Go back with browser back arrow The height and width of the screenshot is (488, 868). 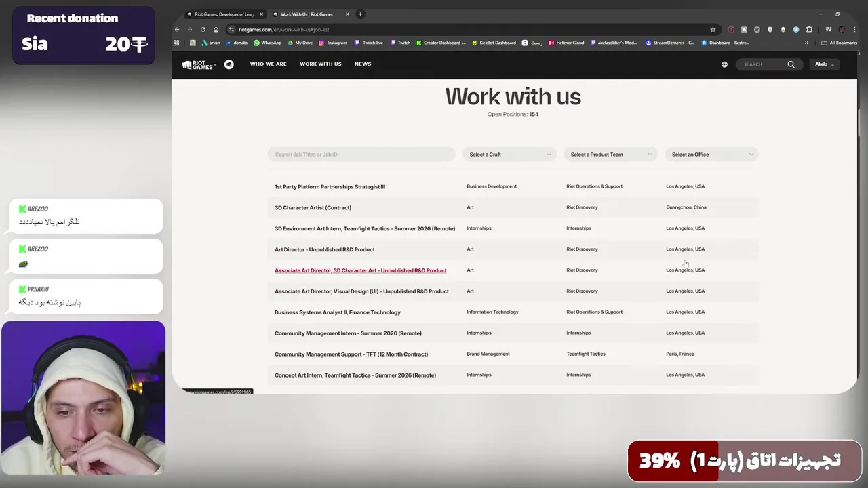[x=177, y=29]
